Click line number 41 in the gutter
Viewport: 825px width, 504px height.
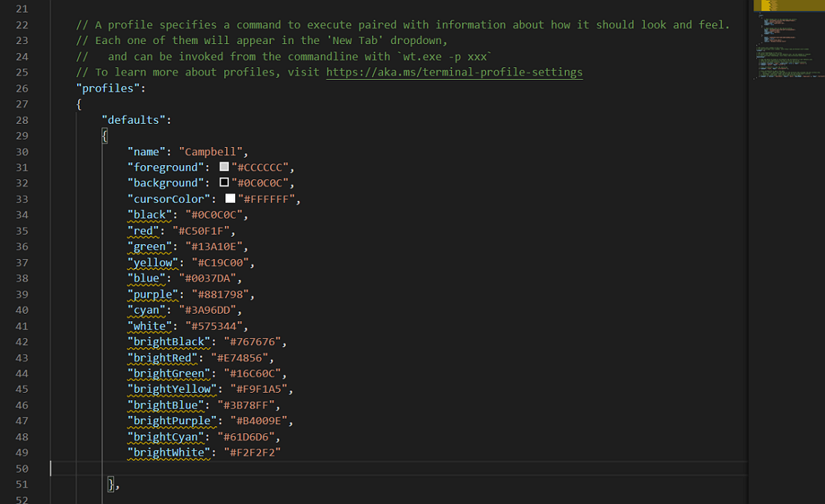click(x=22, y=326)
